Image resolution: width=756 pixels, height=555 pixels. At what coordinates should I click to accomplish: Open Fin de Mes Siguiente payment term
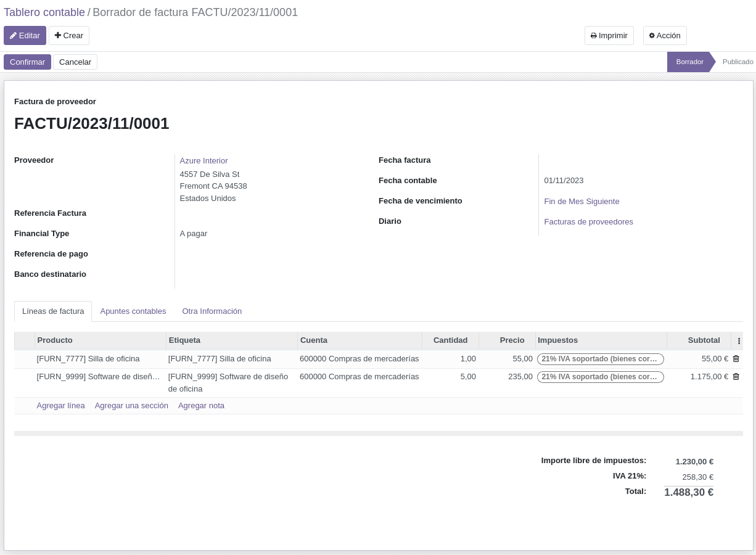click(x=581, y=201)
